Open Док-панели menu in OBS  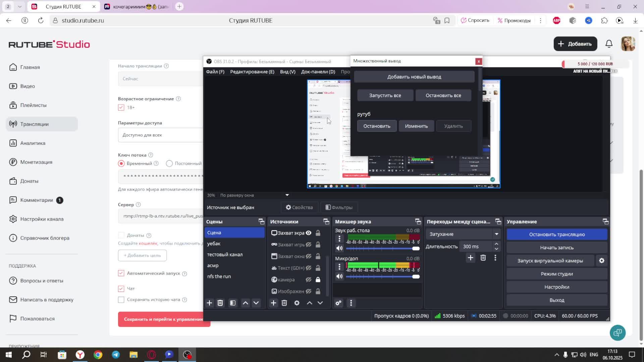pyautogui.click(x=318, y=72)
